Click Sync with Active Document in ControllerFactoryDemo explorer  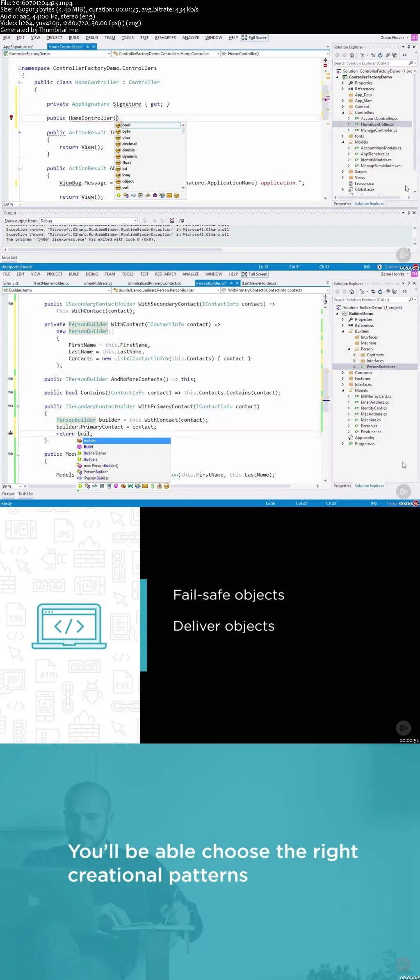tap(373, 55)
